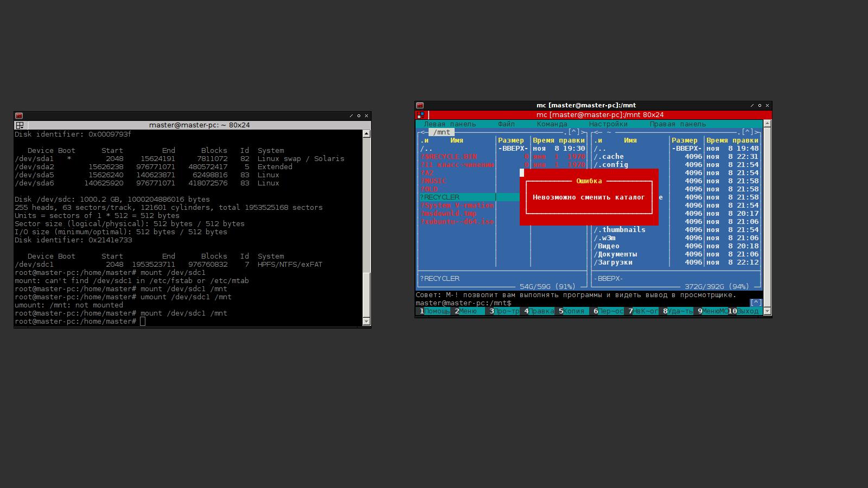Open Настройки menu
Viewport: 868px width, 488px height.
(608, 124)
